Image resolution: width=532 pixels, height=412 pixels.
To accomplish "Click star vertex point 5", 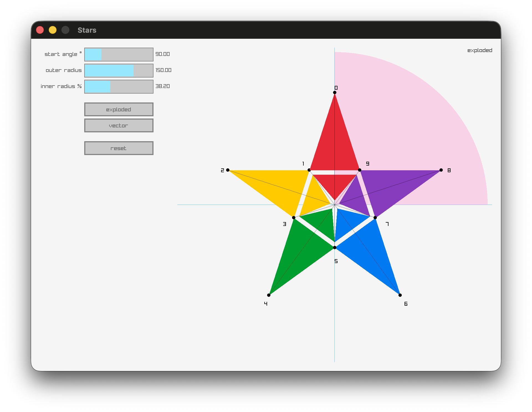I will (x=335, y=248).
